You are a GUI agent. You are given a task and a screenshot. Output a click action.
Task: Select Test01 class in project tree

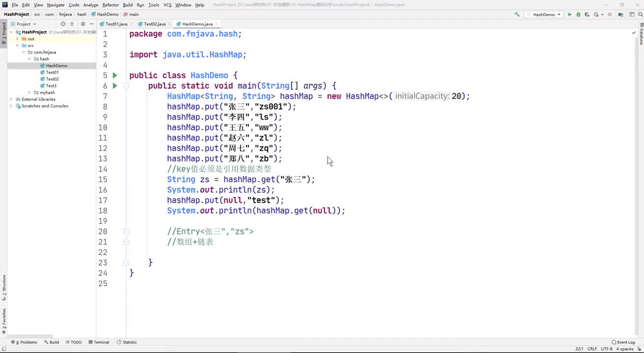(x=52, y=73)
